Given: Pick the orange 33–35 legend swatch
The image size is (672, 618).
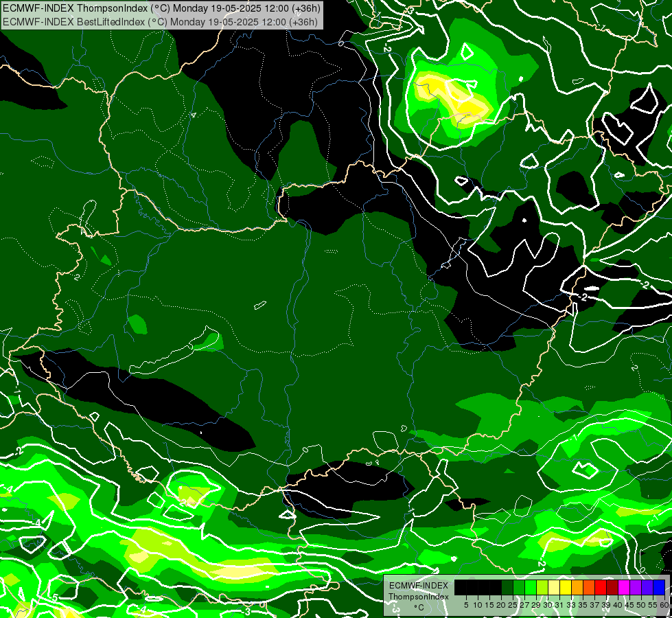Looking at the screenshot, I should coord(577,587).
